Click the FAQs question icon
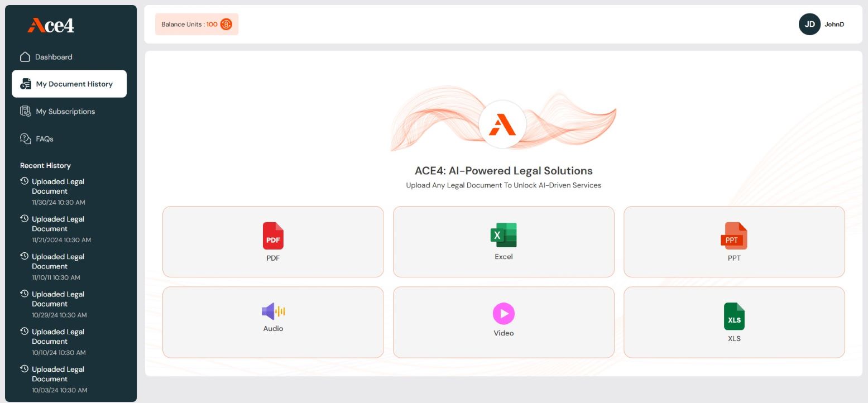Viewport: 868px width, 403px height. pyautogui.click(x=26, y=139)
